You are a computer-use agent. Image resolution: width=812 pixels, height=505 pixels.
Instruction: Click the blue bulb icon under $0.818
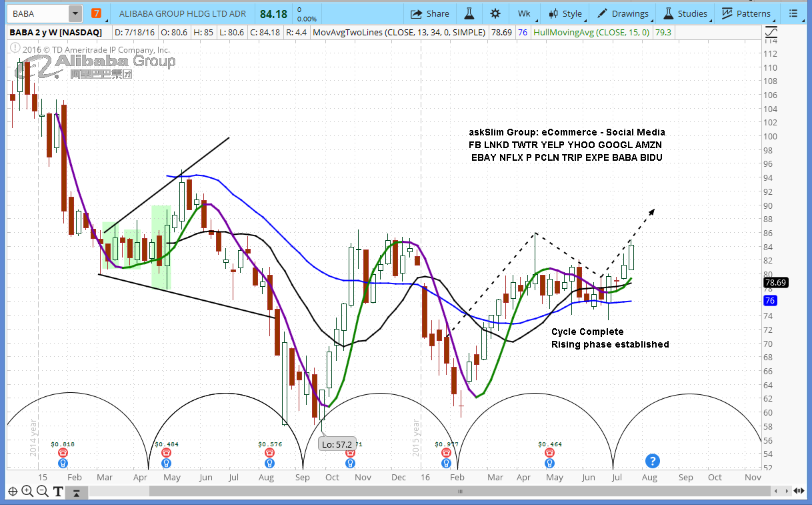63,462
